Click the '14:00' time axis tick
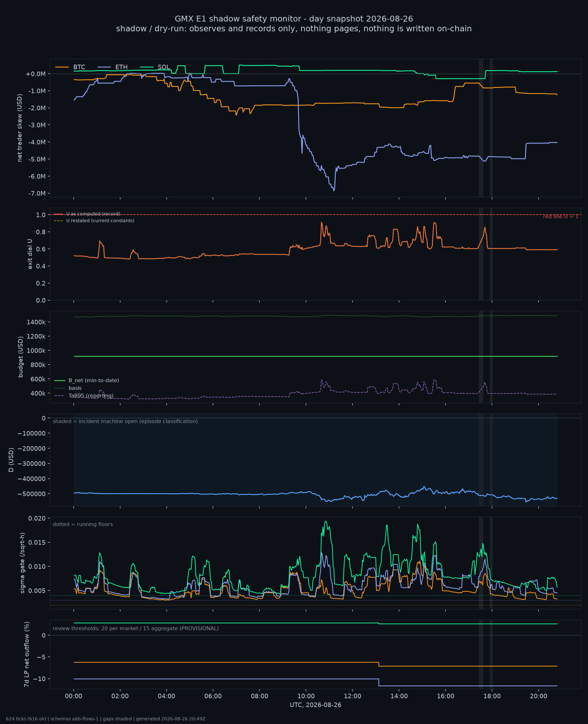Image resolution: width=588 pixels, height=724 pixels. 399,696
